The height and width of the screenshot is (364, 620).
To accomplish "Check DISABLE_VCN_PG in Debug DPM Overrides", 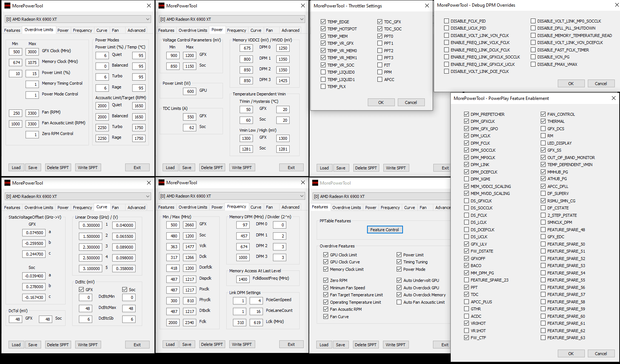I will coord(533,57).
